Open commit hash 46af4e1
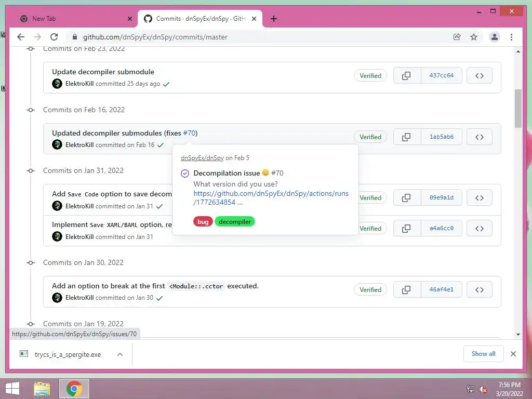Image resolution: width=532 pixels, height=399 pixels. (442, 290)
